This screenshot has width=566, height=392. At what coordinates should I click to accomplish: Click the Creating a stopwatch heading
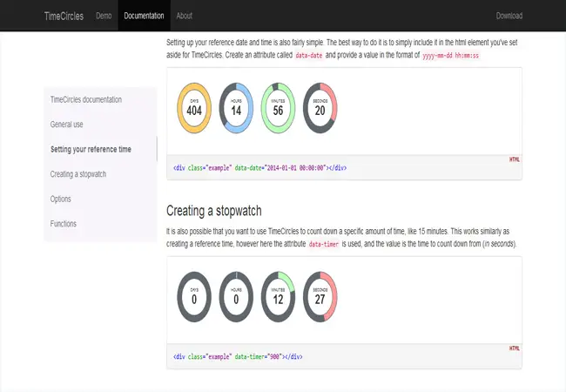[x=213, y=211]
